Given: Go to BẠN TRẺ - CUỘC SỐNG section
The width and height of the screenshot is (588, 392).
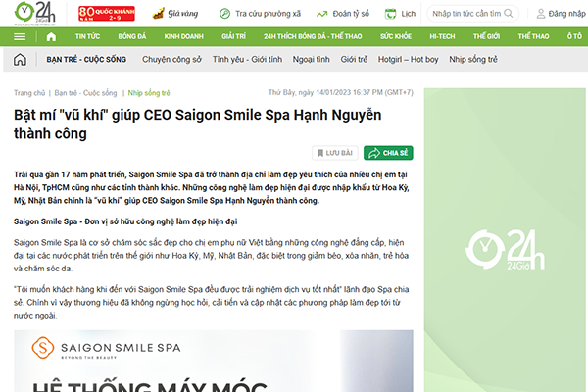Looking at the screenshot, I should pos(86,59).
